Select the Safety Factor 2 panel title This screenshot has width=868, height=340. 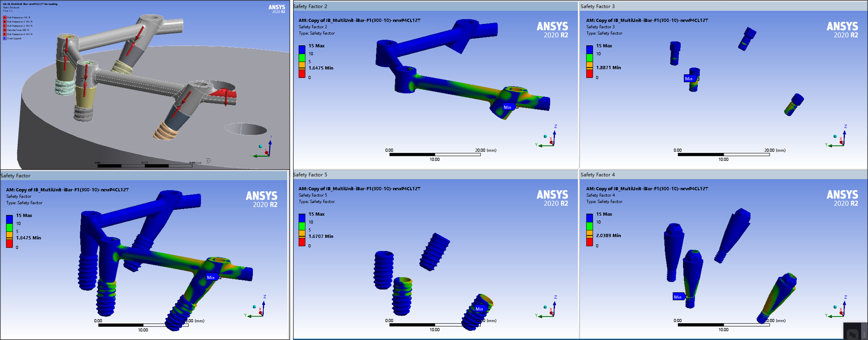[x=310, y=6]
